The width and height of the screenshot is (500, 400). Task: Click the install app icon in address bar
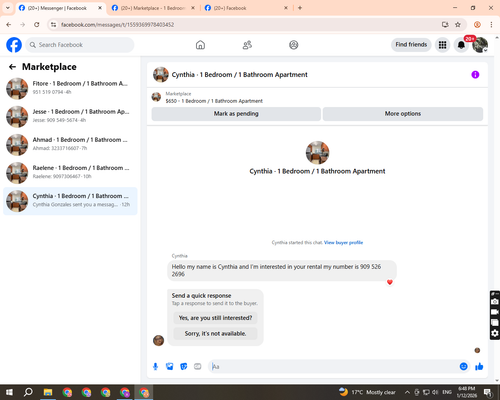click(445, 25)
